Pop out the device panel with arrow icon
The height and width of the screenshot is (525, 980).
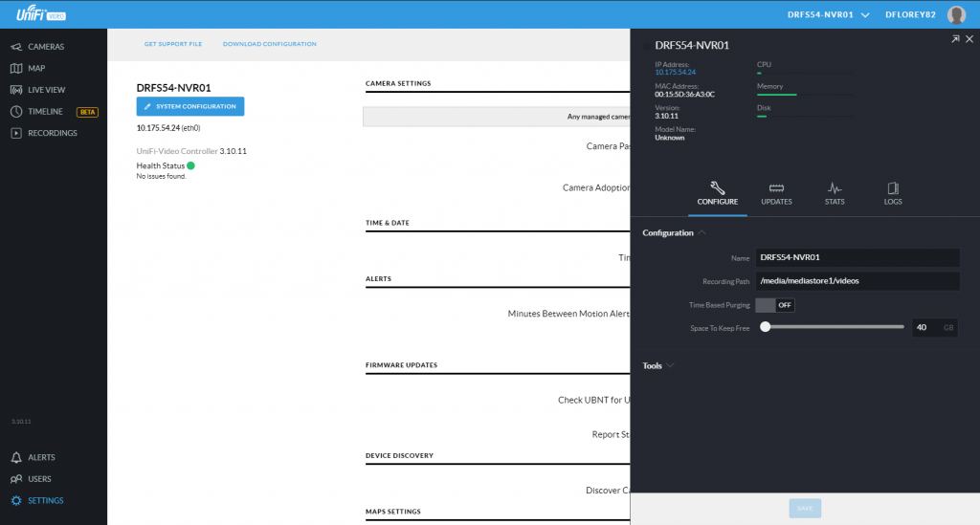[x=955, y=38]
